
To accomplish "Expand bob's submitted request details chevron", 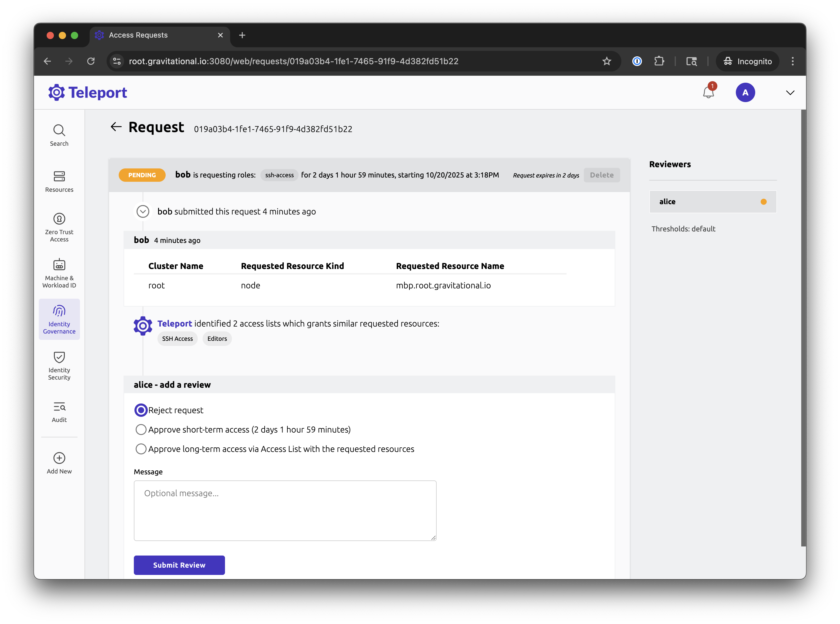I will pos(143,211).
